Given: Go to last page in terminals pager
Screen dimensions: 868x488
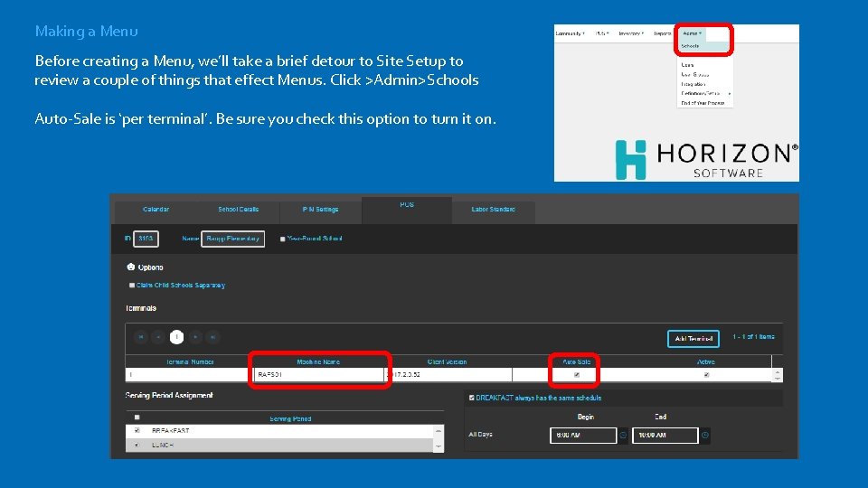Looking at the screenshot, I should click(x=212, y=337).
